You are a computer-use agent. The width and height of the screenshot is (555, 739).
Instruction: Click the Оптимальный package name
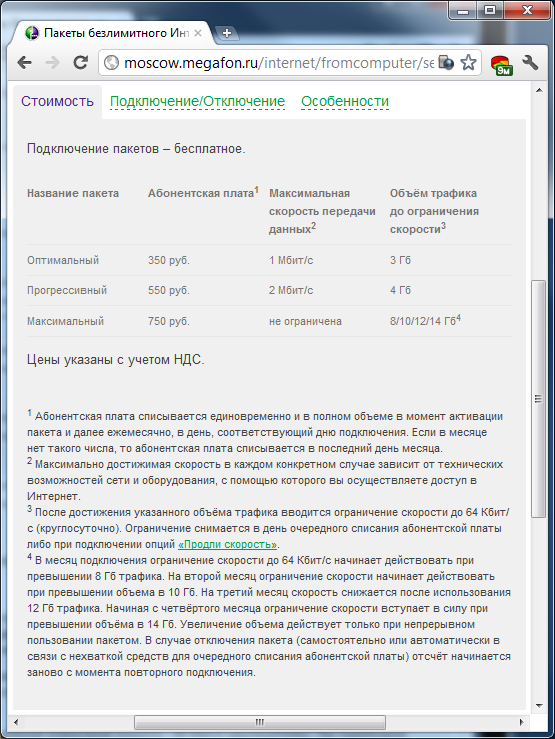63,260
